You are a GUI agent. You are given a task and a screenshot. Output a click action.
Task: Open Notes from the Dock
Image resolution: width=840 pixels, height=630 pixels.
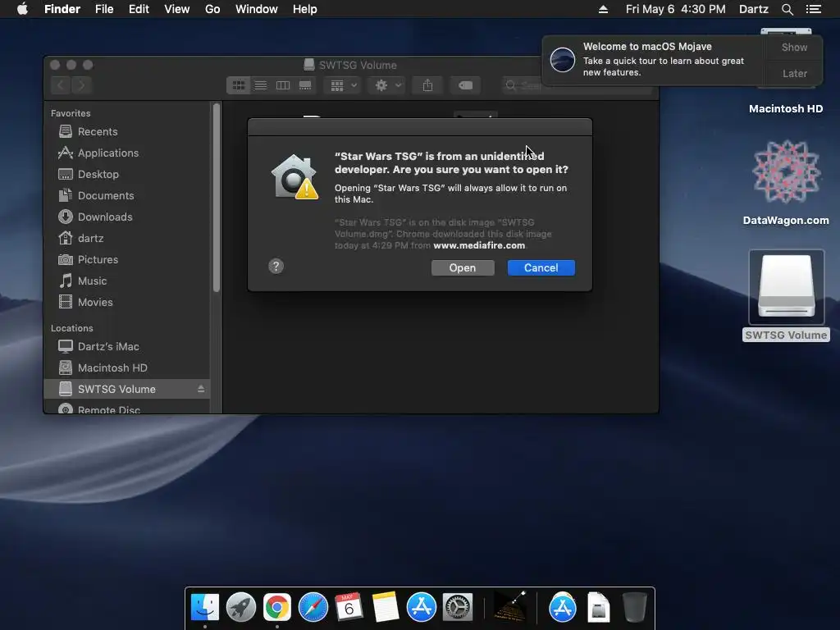point(386,608)
